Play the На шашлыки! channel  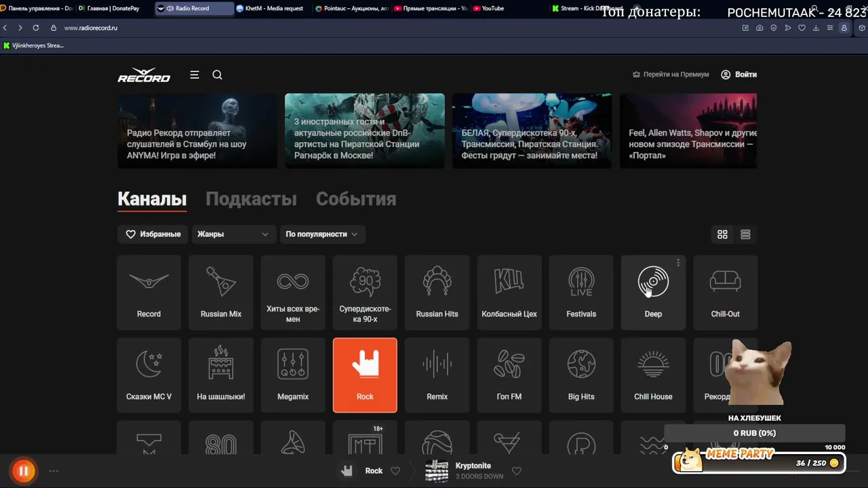[x=221, y=375]
